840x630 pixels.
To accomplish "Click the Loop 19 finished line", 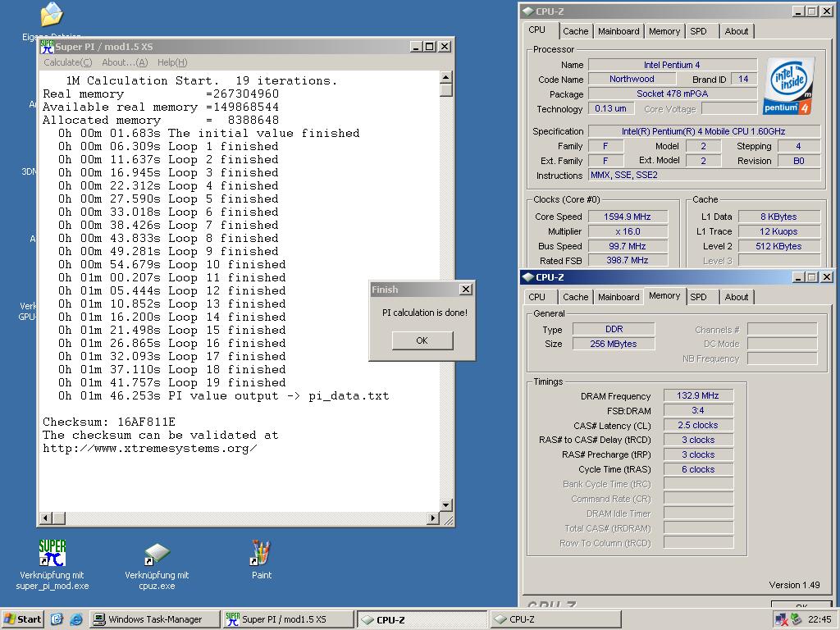I will pyautogui.click(x=172, y=382).
